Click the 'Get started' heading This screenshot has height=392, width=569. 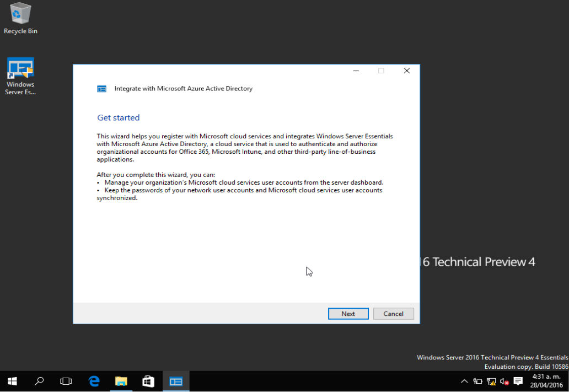tap(119, 117)
